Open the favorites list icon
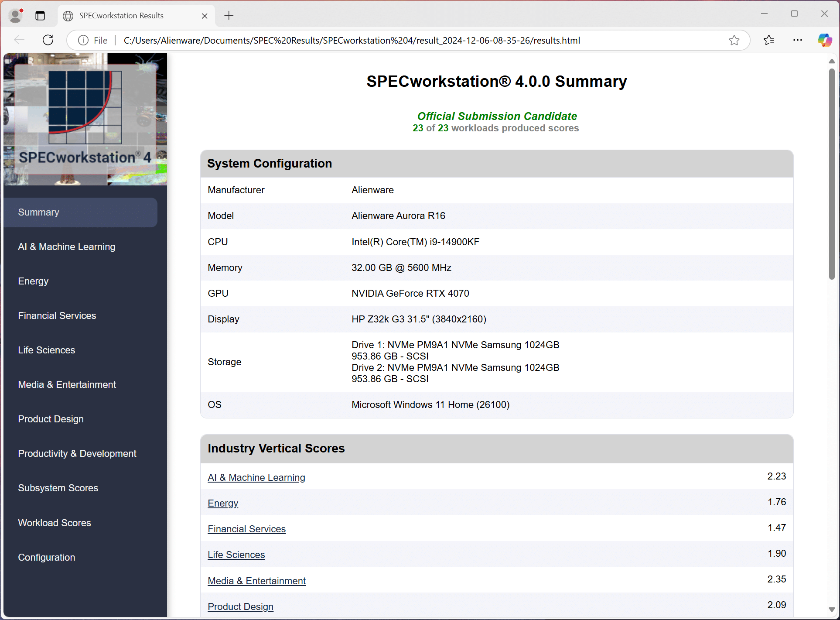This screenshot has width=840, height=620. [769, 40]
